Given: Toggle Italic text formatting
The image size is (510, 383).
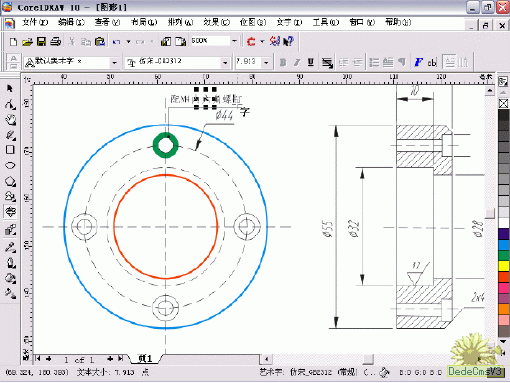Looking at the screenshot, I should click(x=297, y=62).
